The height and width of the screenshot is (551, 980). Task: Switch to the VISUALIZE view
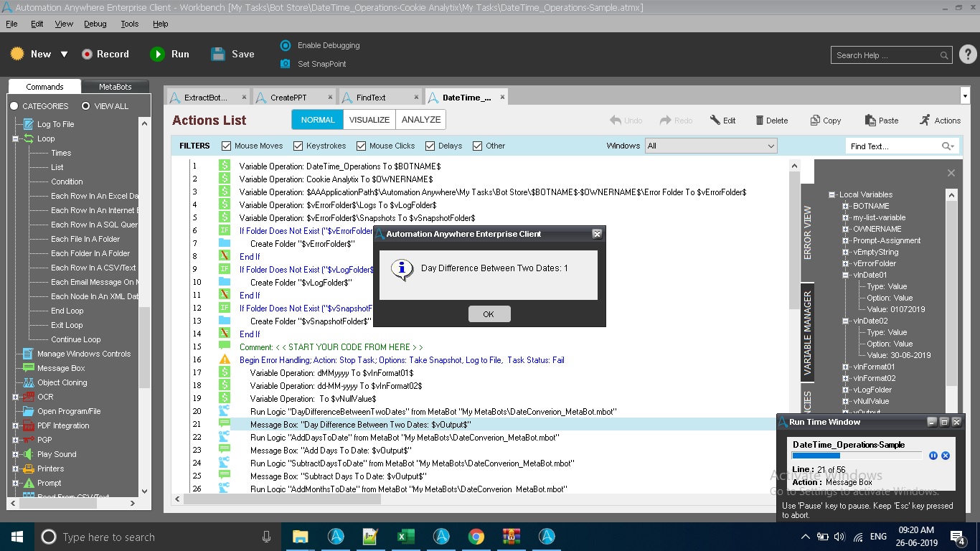click(x=369, y=120)
